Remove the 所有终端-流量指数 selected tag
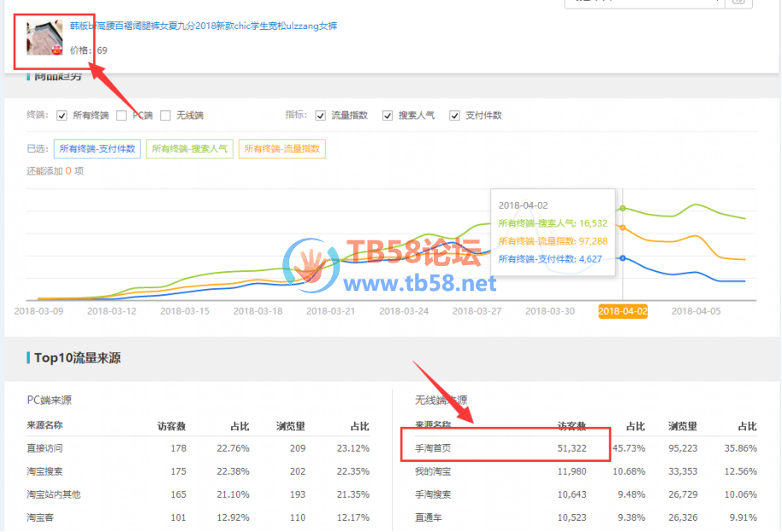The height and width of the screenshot is (532, 782). (x=282, y=149)
